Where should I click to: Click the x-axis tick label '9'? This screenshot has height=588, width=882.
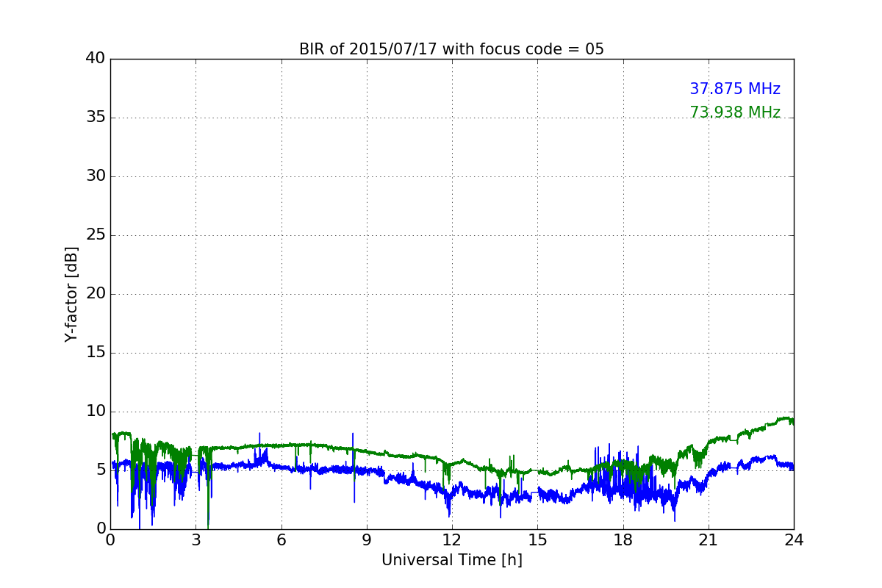click(367, 539)
